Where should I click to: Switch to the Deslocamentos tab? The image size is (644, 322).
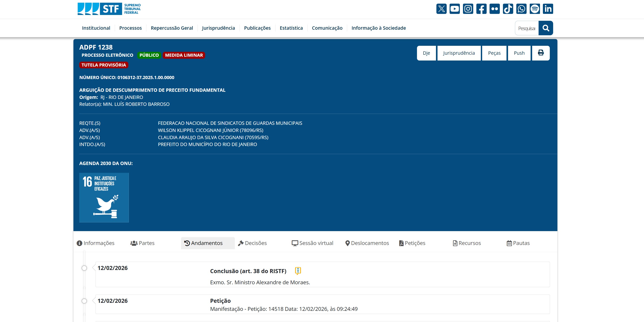pyautogui.click(x=367, y=243)
